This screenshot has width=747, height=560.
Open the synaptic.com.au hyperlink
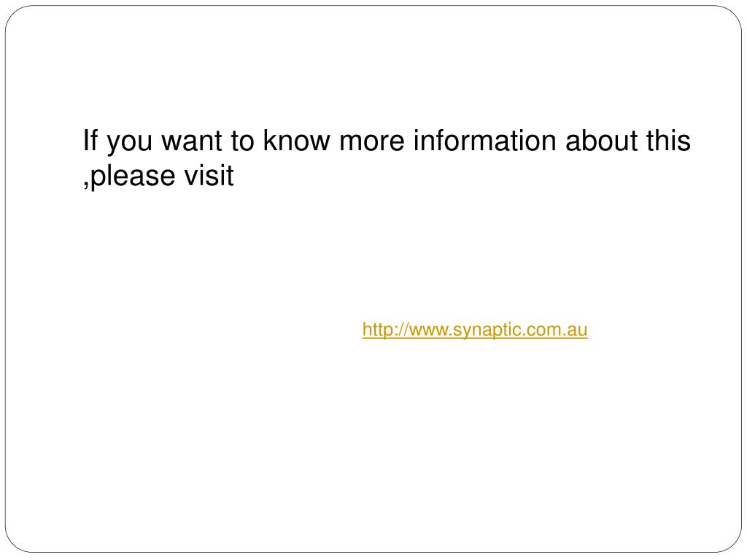point(474,330)
